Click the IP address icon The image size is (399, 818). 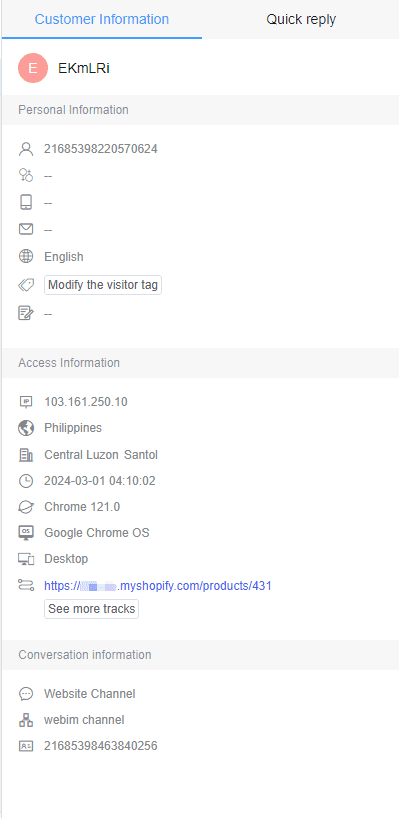(26, 402)
